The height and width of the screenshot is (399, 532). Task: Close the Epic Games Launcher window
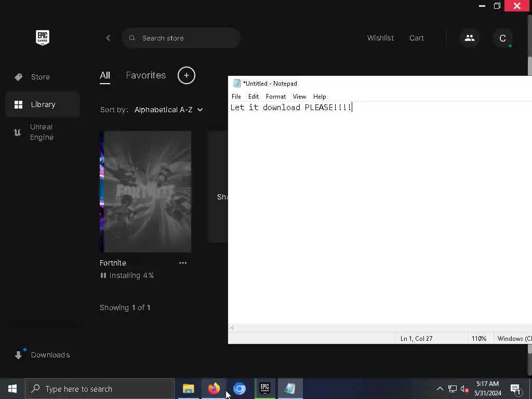point(517,6)
